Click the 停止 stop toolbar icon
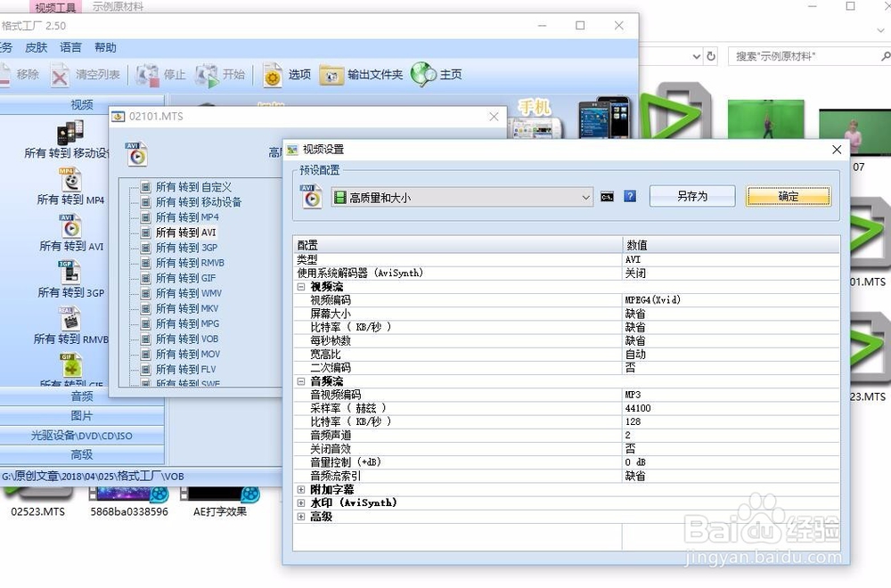This screenshot has width=891, height=588. pyautogui.click(x=147, y=75)
